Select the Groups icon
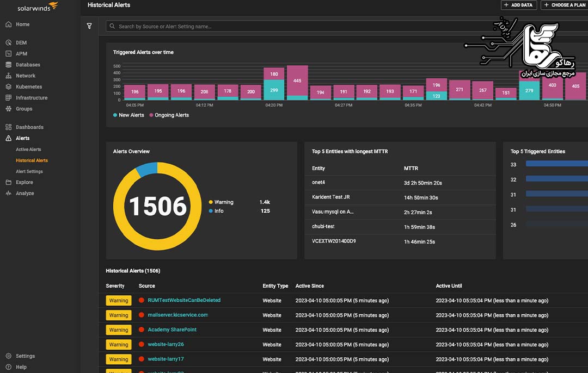588x373 pixels. pyautogui.click(x=8, y=109)
